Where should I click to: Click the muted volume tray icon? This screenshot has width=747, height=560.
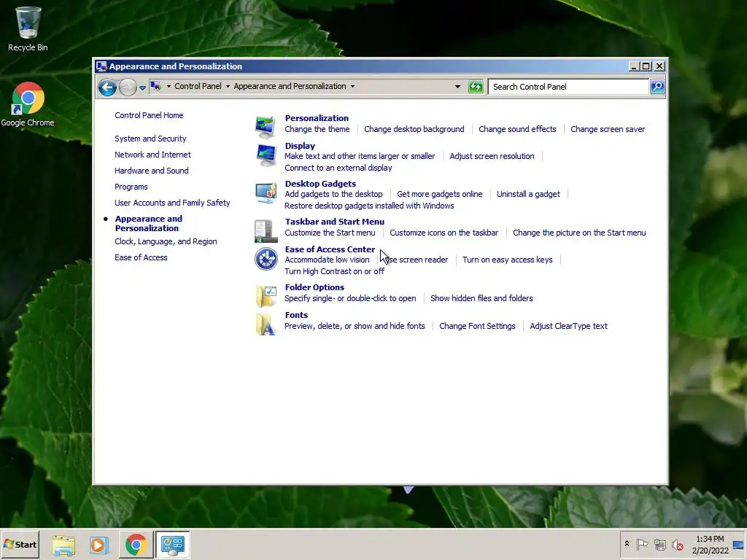point(678,544)
